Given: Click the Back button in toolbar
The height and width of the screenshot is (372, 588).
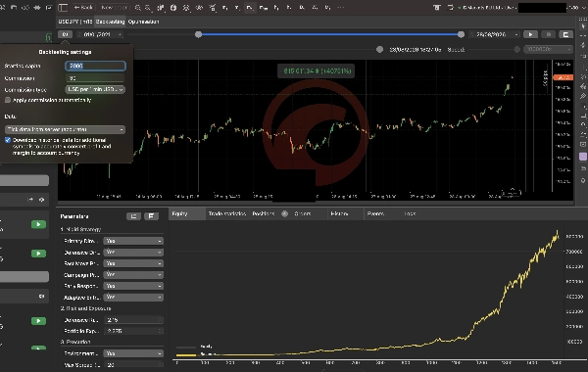Looking at the screenshot, I should tap(83, 7).
